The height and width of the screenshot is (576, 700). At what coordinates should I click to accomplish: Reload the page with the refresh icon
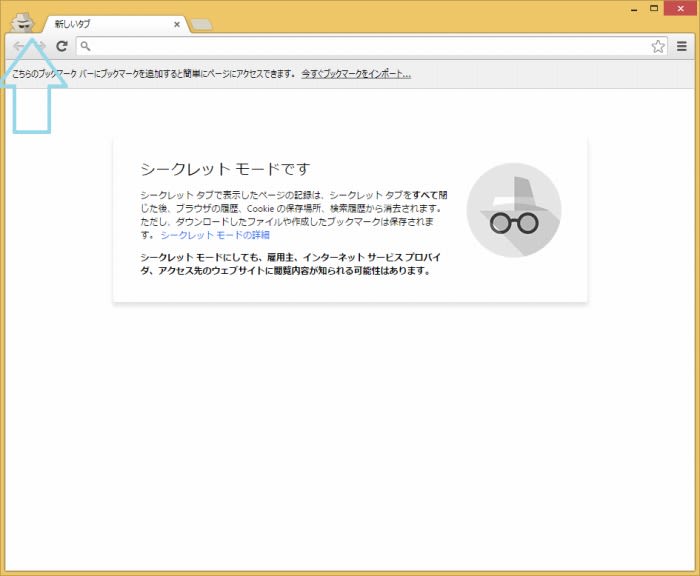(62, 47)
